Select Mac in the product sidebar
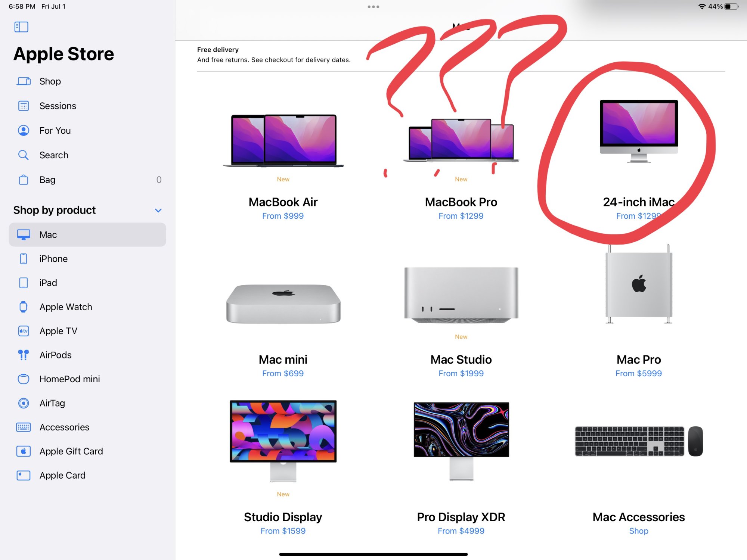The width and height of the screenshot is (747, 560). pos(87,235)
